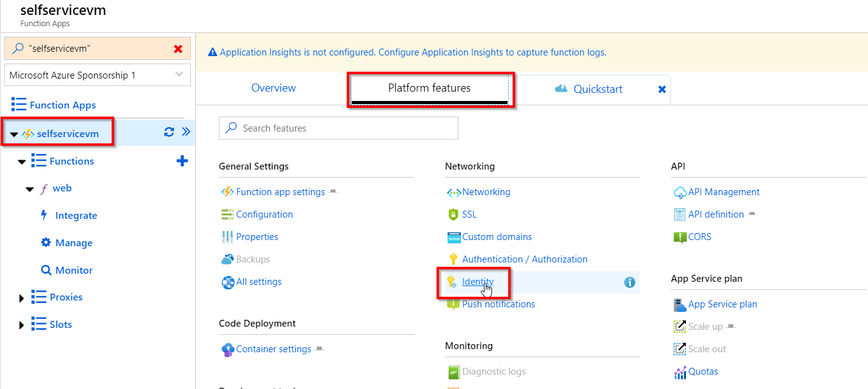Screen dimensions: 868x389
Task: Click the info icon in the Identity row
Action: tap(630, 282)
